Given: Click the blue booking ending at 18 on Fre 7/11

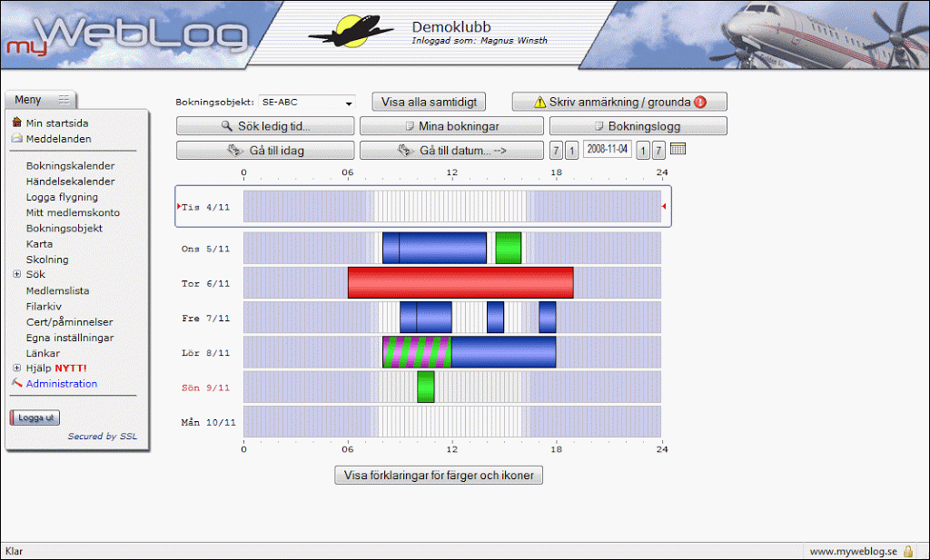Looking at the screenshot, I should (x=548, y=318).
